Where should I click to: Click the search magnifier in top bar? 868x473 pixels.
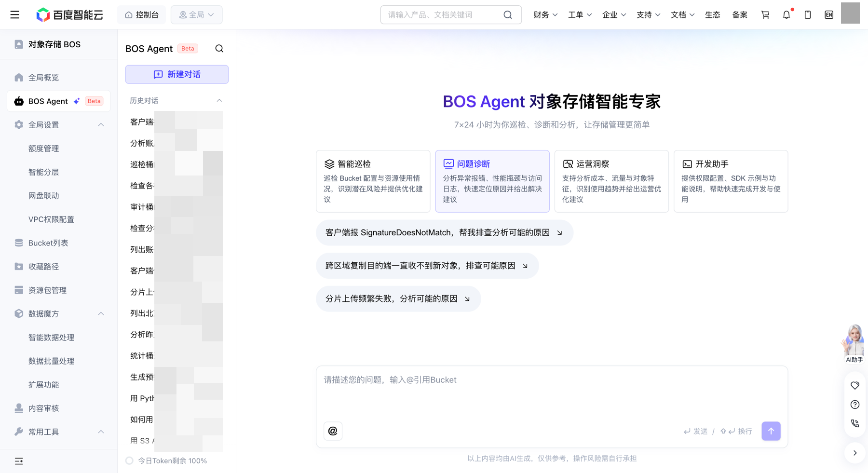click(508, 15)
